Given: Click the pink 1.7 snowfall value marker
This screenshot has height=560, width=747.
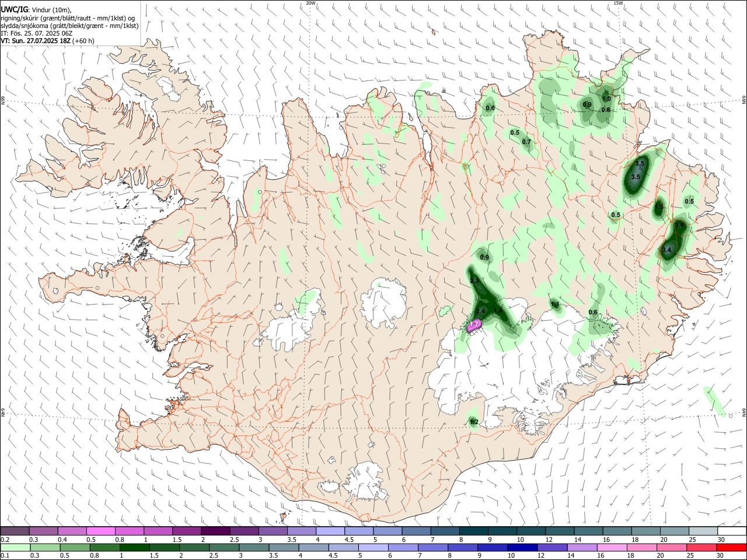Looking at the screenshot, I should point(474,324).
